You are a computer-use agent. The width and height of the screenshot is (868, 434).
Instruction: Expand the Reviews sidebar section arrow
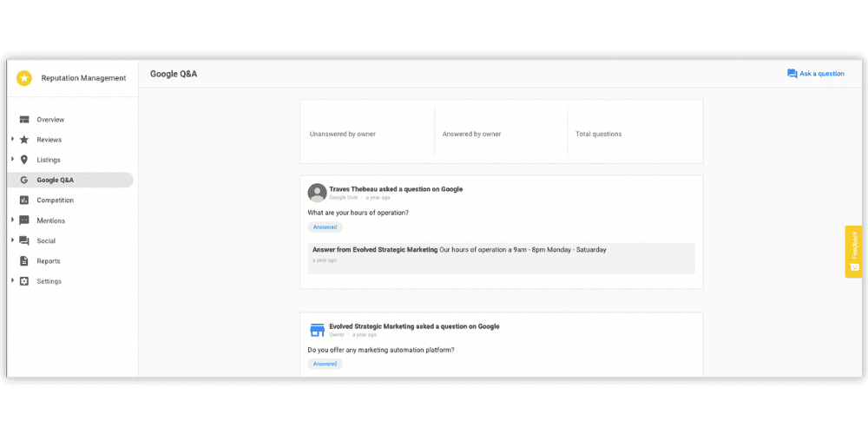coord(12,140)
